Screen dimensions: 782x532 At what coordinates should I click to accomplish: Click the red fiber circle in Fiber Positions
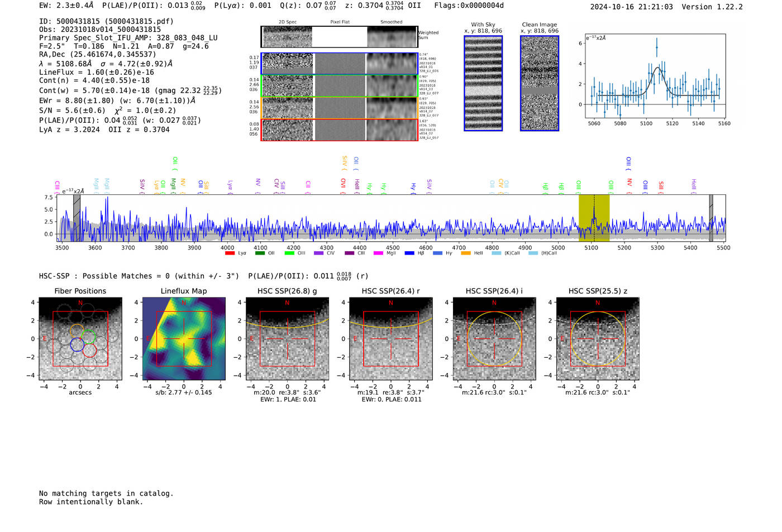(x=89, y=351)
